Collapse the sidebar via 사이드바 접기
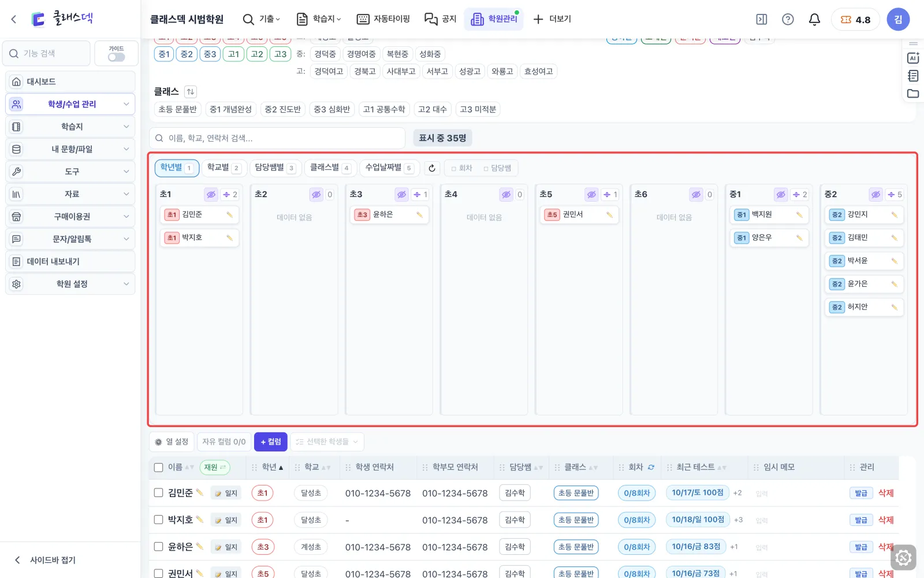This screenshot has width=924, height=578. pyautogui.click(x=45, y=560)
